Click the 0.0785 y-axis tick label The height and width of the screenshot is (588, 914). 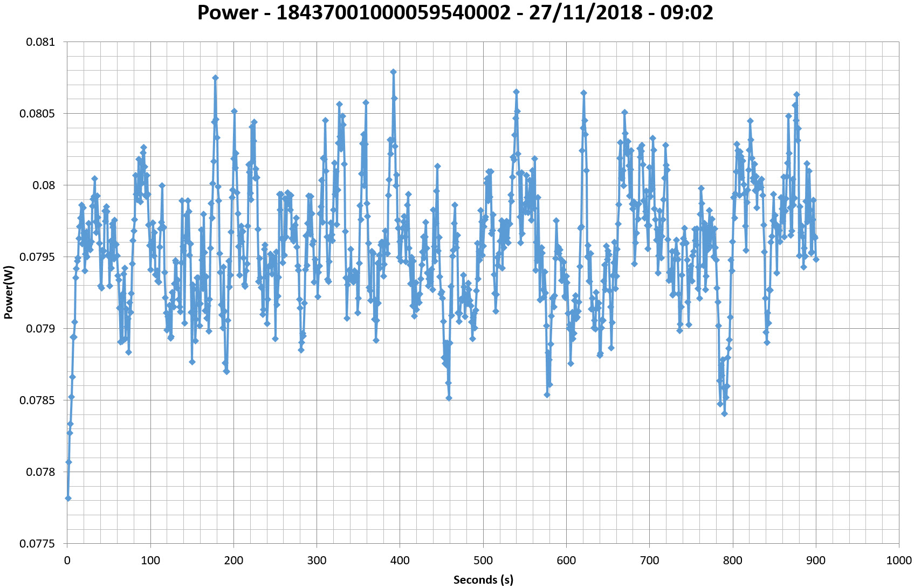tap(37, 400)
